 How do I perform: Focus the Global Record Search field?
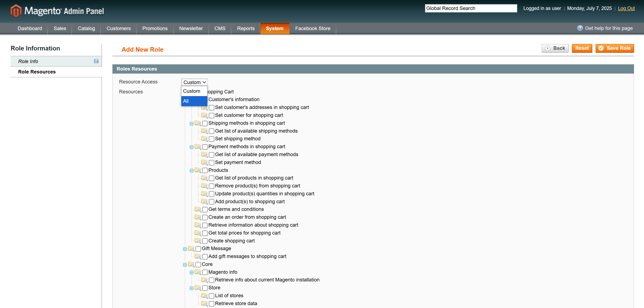[471, 8]
